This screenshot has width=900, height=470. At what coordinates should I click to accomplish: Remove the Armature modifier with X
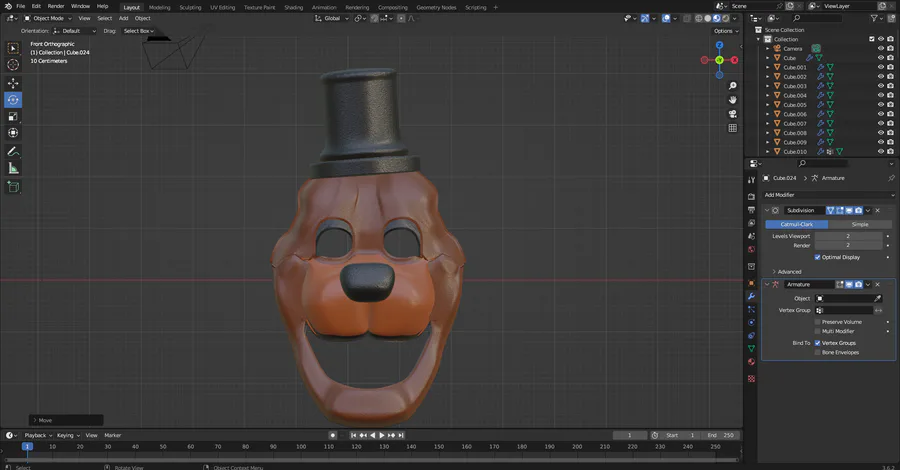click(878, 285)
